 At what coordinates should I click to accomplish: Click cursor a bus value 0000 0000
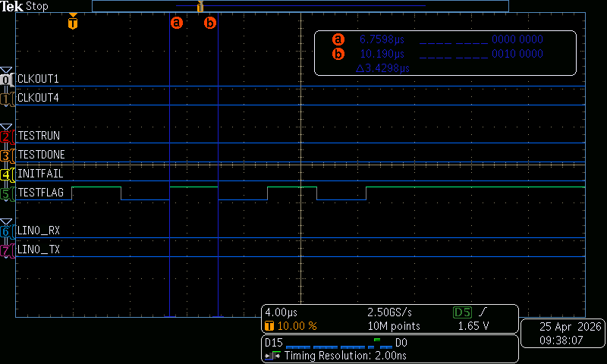[x=517, y=39]
